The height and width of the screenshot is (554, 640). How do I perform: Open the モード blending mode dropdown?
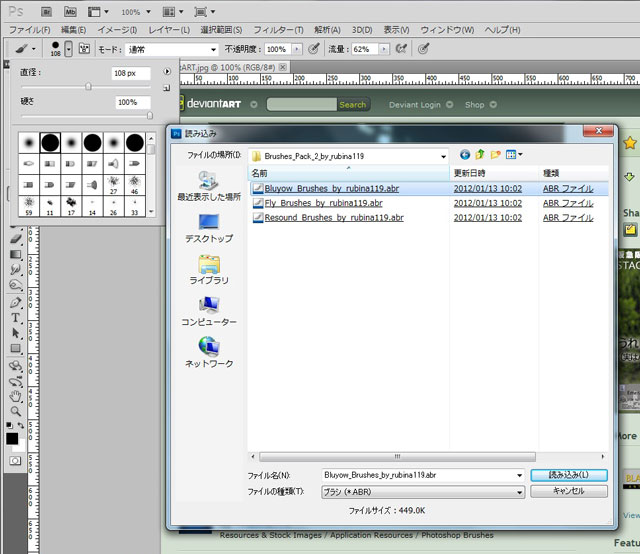tap(171, 49)
